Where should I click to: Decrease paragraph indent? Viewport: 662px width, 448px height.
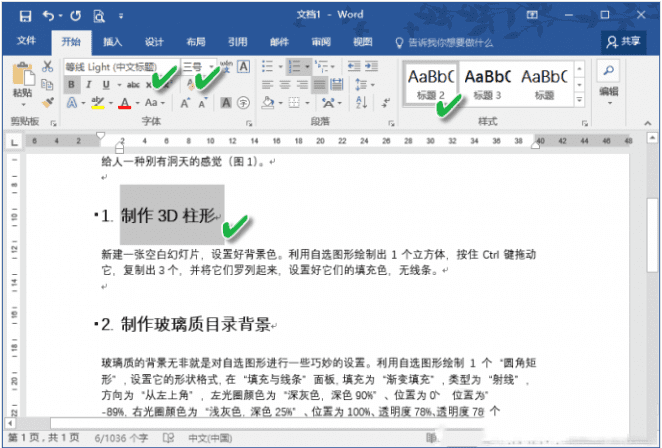tap(354, 66)
